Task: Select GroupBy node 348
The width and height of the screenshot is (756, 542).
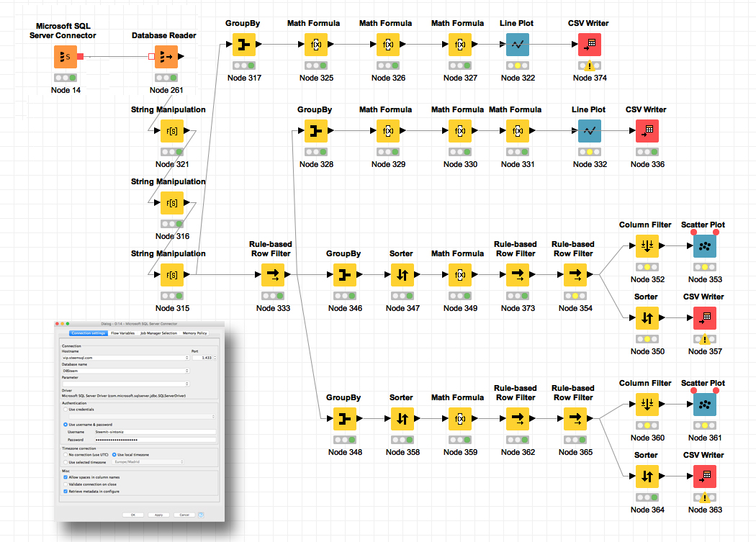Action: (x=345, y=418)
